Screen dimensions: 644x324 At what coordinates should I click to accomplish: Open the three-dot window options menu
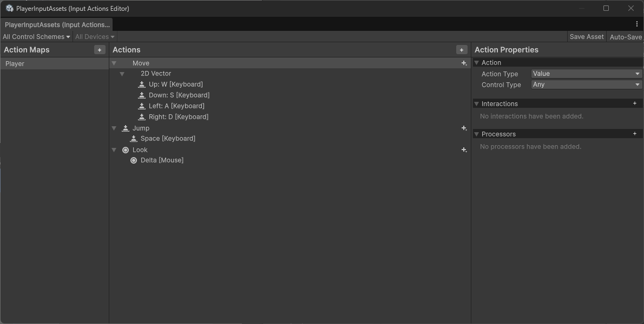tap(637, 24)
